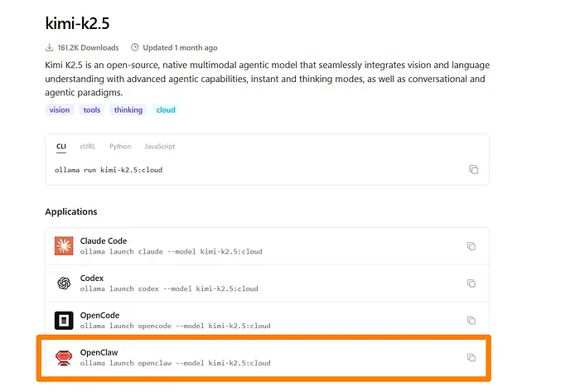Click the Claude Code starburst logo
Screen dimensions: 580x392
64,246
